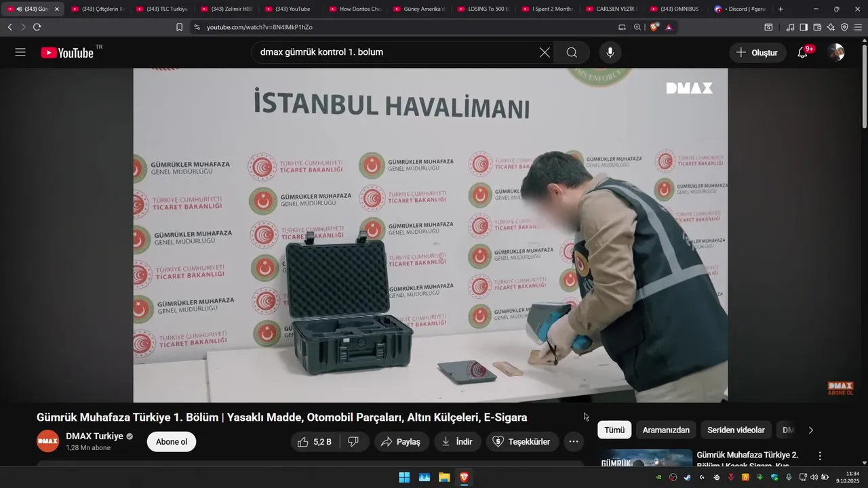Open File Explorer from taskbar
The width and height of the screenshot is (868, 488).
pos(444,477)
